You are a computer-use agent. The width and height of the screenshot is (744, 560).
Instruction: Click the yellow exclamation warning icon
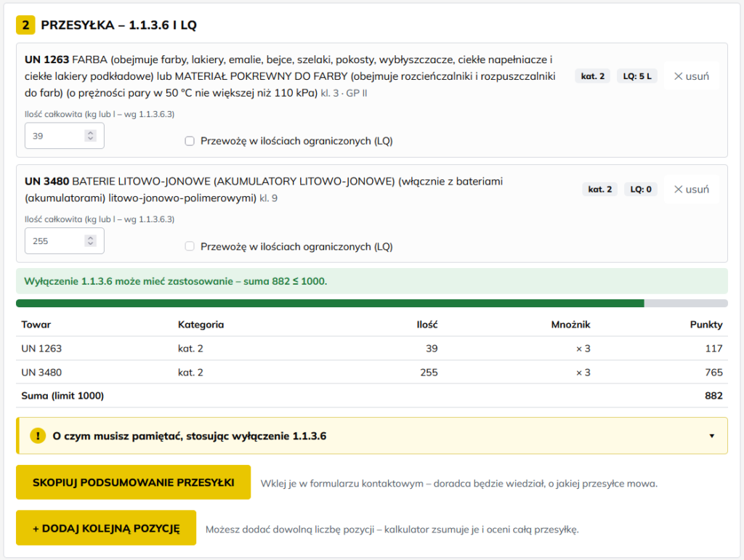point(38,436)
